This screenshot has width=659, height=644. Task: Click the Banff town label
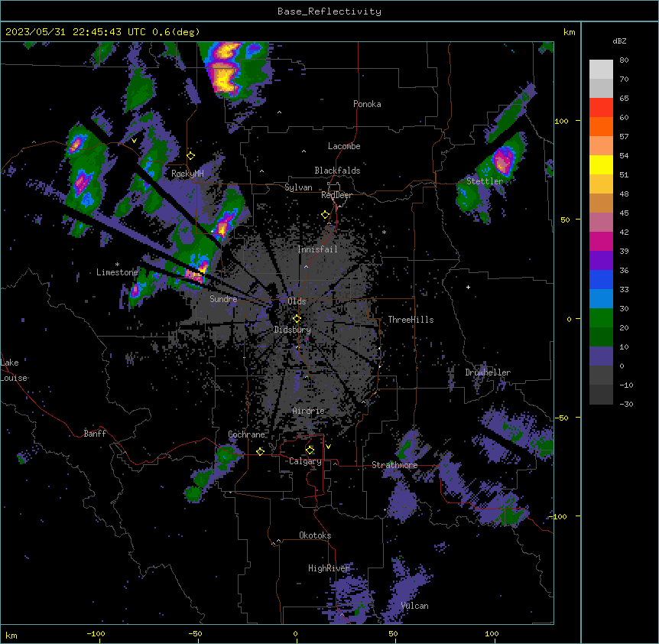coord(95,434)
